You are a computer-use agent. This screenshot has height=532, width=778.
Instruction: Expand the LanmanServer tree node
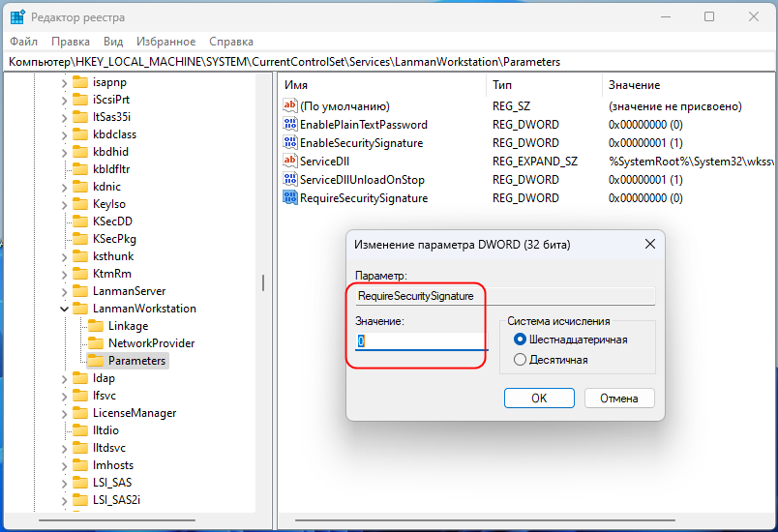[x=64, y=291]
